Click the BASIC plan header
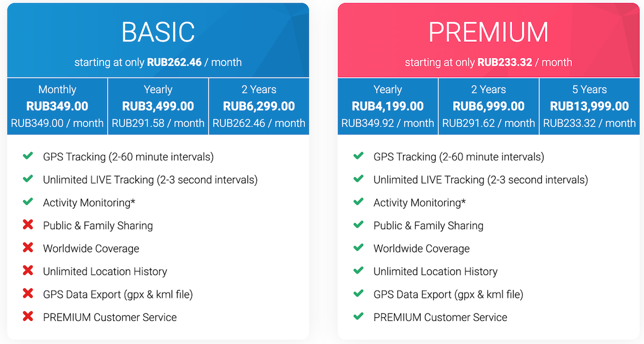 pyautogui.click(x=158, y=40)
